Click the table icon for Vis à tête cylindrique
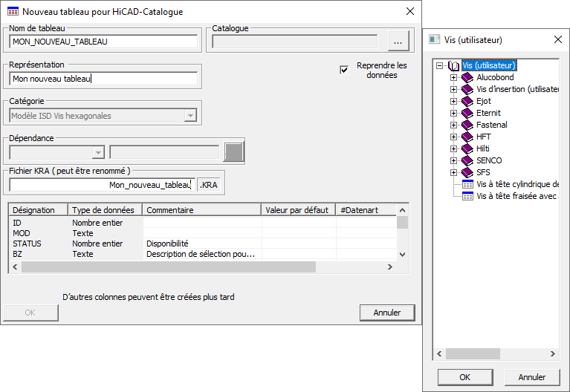 point(467,184)
